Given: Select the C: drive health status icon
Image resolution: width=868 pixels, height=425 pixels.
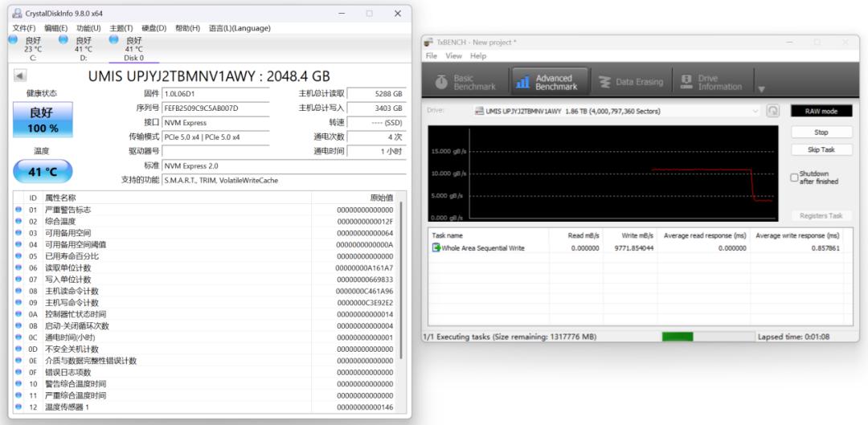Looking at the screenshot, I should (x=14, y=39).
